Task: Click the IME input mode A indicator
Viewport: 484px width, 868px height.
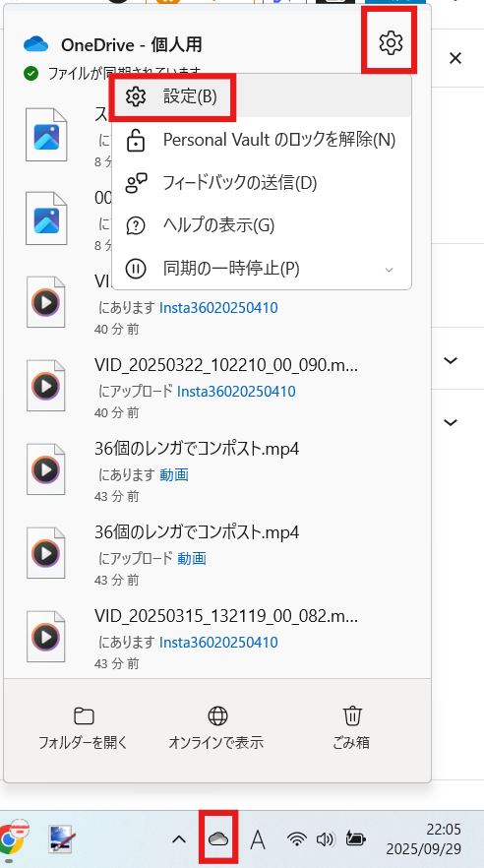Action: tap(257, 839)
